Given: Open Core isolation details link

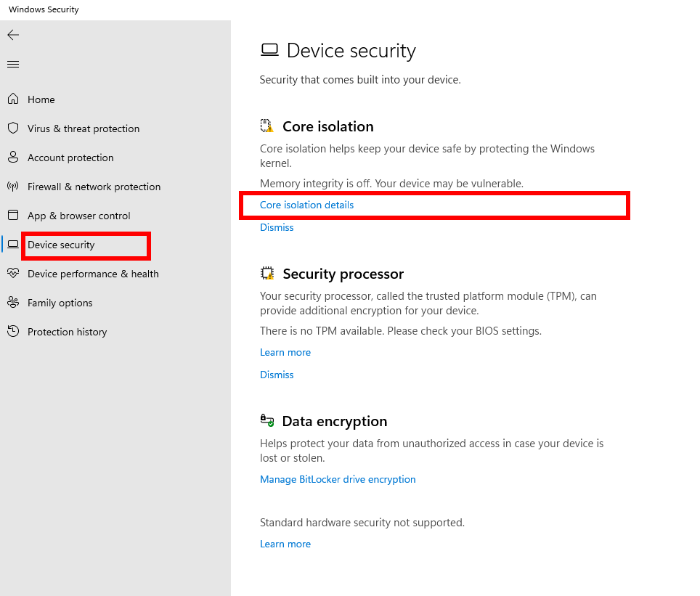Looking at the screenshot, I should 306,205.
